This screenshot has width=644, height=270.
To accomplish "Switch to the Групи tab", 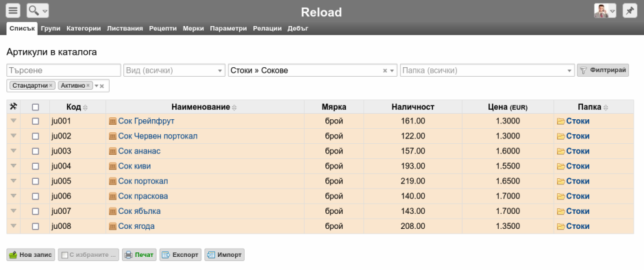I will (x=51, y=28).
